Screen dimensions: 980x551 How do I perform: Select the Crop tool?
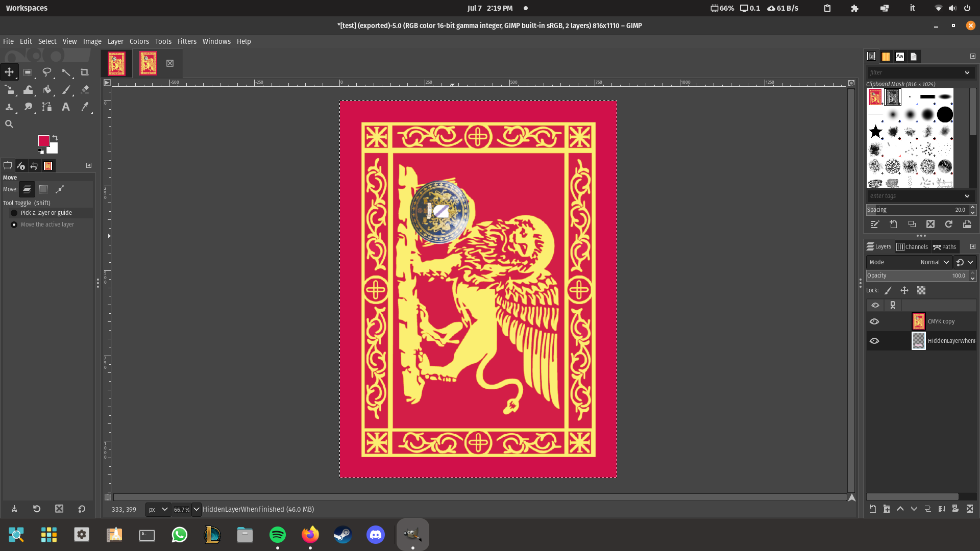tap(85, 72)
